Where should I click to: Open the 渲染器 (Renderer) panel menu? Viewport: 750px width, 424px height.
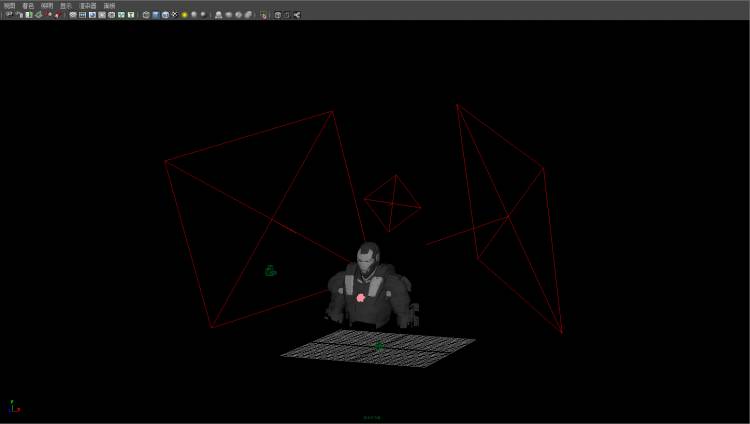tap(88, 6)
